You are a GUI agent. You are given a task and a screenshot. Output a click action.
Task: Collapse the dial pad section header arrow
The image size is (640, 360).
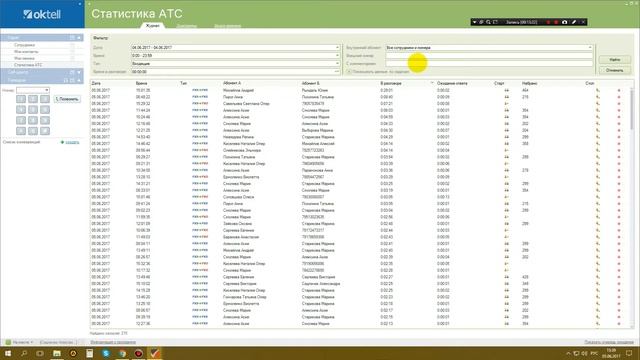[79, 80]
